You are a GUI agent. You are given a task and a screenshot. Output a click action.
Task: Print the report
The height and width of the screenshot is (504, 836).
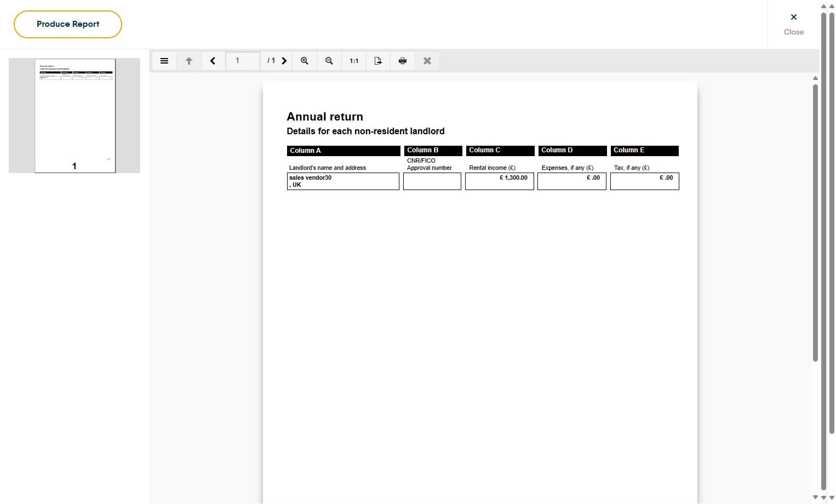[403, 61]
